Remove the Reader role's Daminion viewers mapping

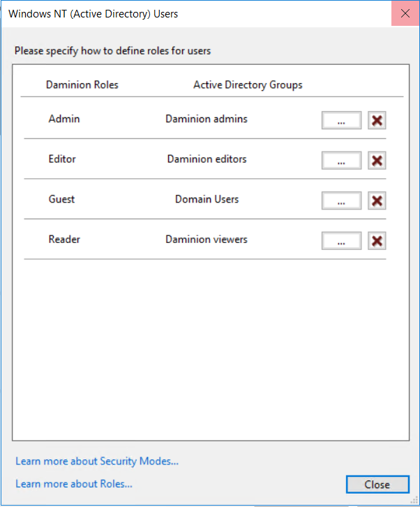[377, 241]
